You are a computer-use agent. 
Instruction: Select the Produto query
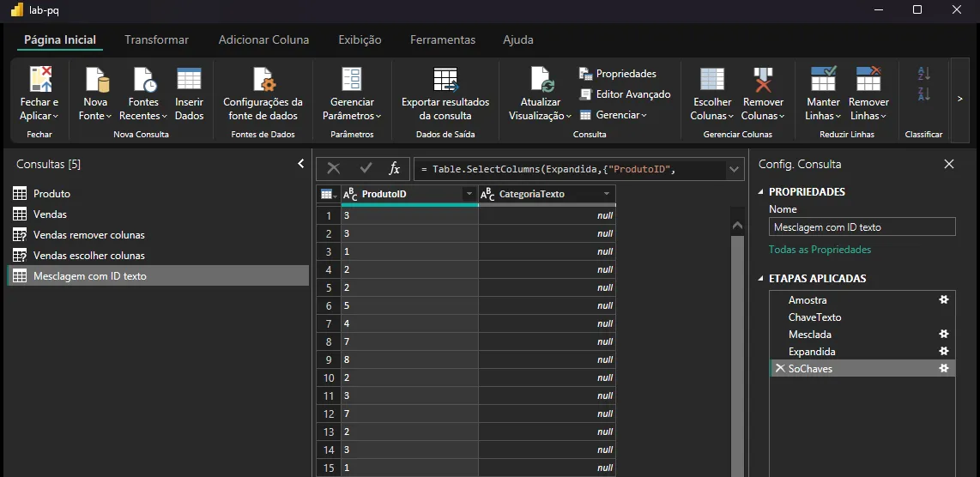[158, 194]
